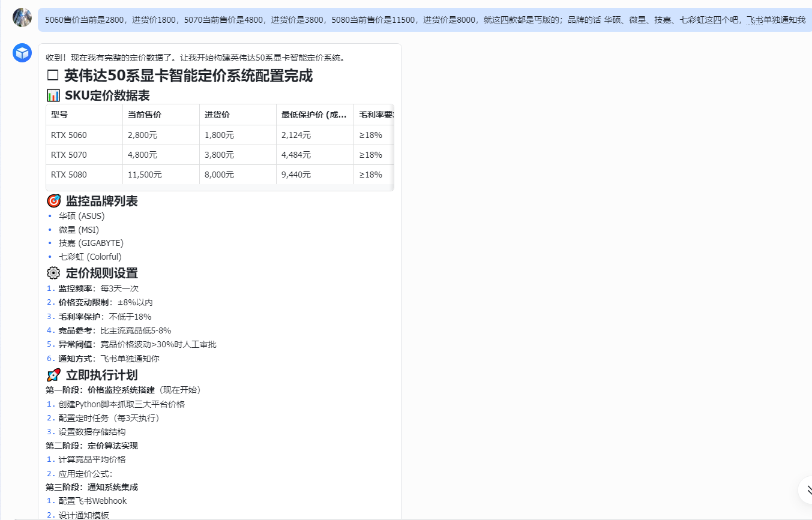812x520 pixels.
Task: Click the 2,800元 price cell
Action: 161,135
